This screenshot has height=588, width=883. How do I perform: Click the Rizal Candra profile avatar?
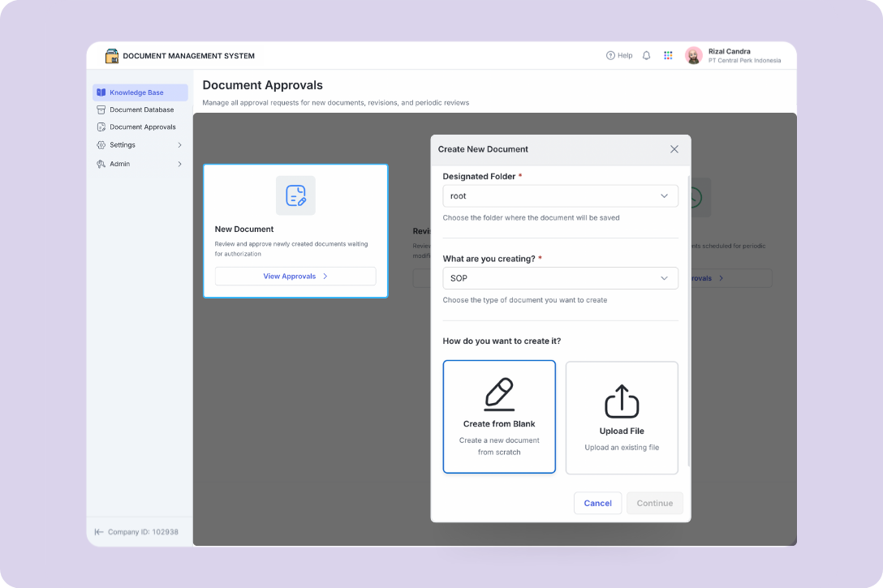click(693, 56)
